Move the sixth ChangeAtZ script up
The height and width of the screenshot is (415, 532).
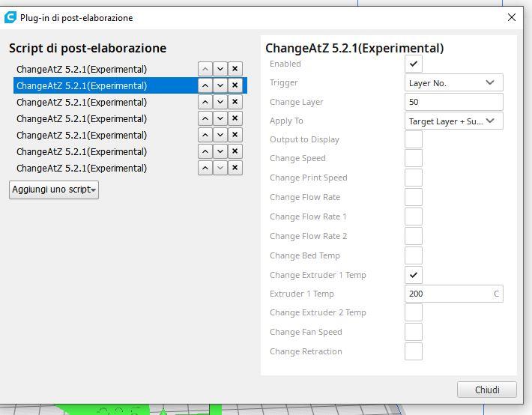pyautogui.click(x=205, y=151)
